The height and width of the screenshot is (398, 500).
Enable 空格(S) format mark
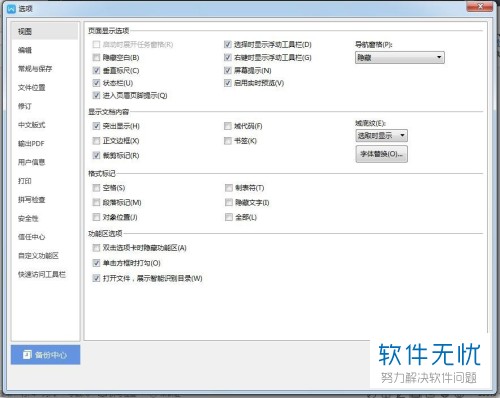(96, 188)
